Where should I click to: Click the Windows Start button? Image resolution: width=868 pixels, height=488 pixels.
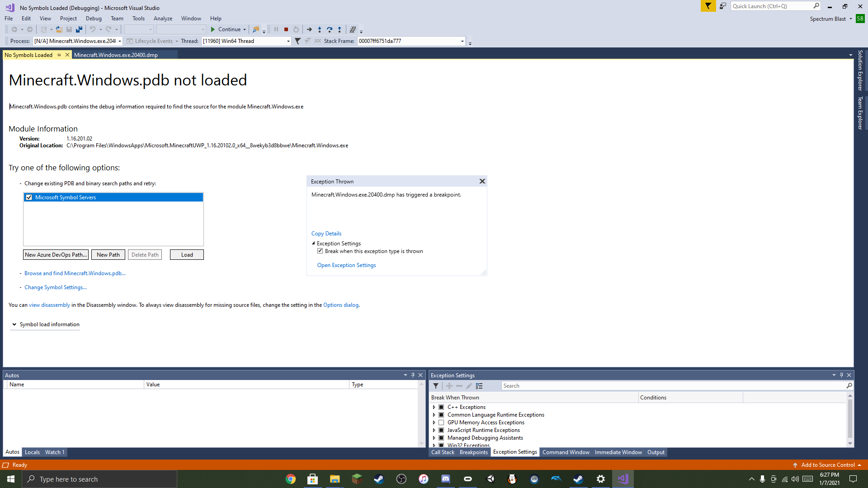click(11, 479)
